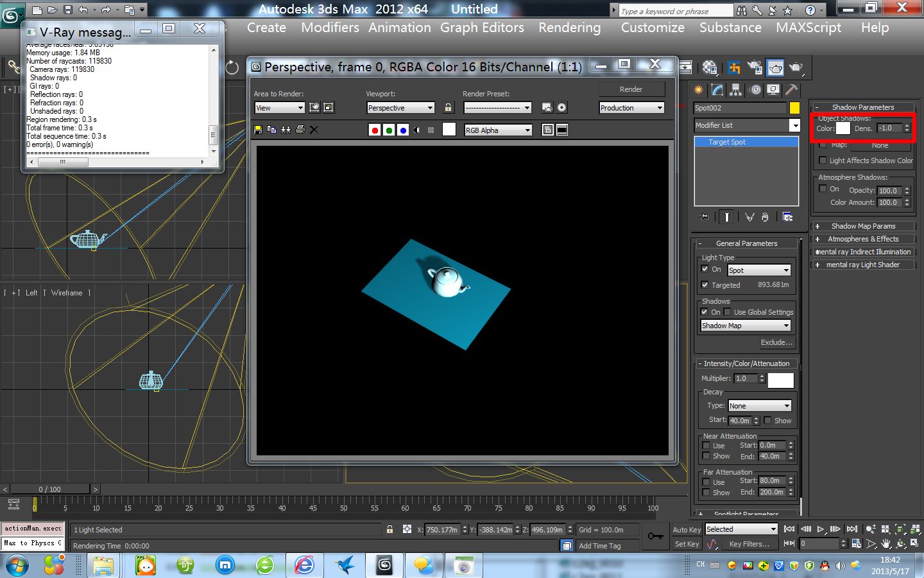Expand the Atmospheres & Effects rollout
Image resolution: width=924 pixels, height=578 pixels.
tap(863, 238)
